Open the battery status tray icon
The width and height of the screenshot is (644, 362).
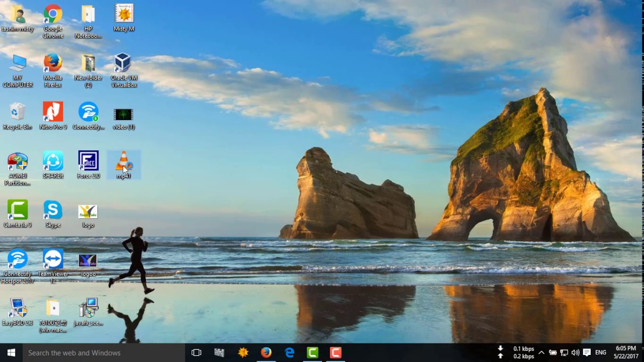pos(552,352)
